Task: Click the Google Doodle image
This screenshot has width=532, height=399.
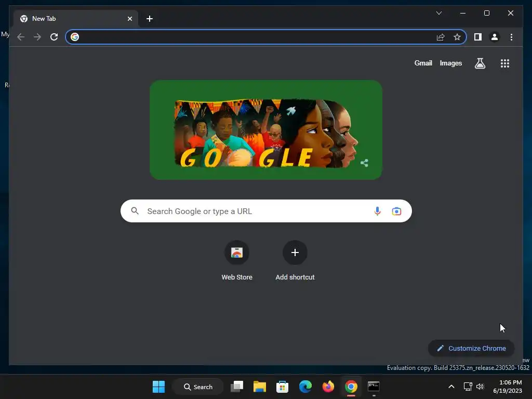Action: pyautogui.click(x=266, y=130)
